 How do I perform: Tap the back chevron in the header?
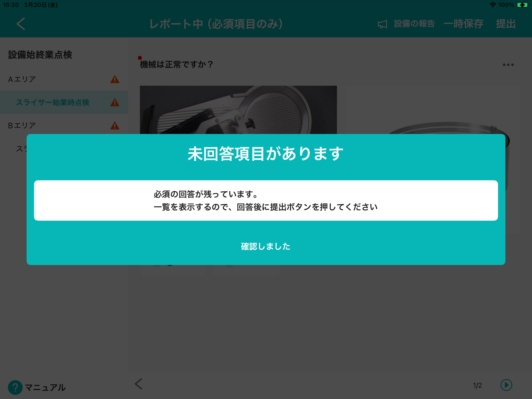(21, 24)
